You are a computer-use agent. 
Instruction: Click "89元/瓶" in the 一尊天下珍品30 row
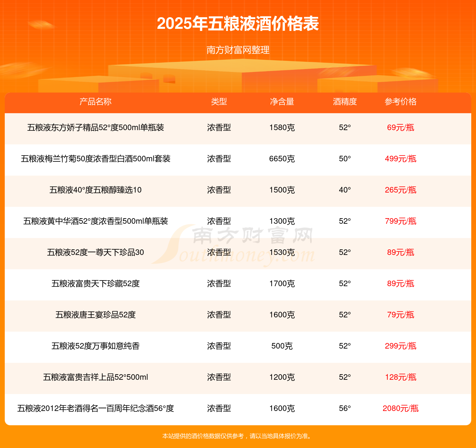401,253
